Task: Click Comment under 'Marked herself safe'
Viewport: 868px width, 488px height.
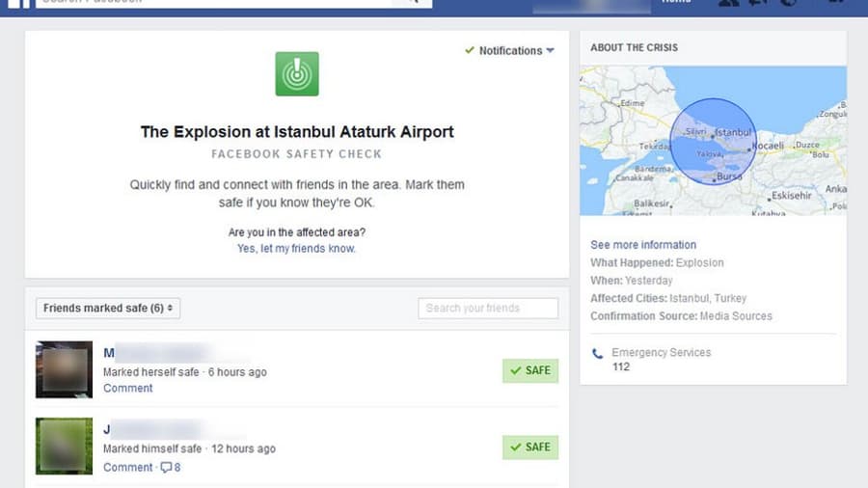Action: (128, 388)
